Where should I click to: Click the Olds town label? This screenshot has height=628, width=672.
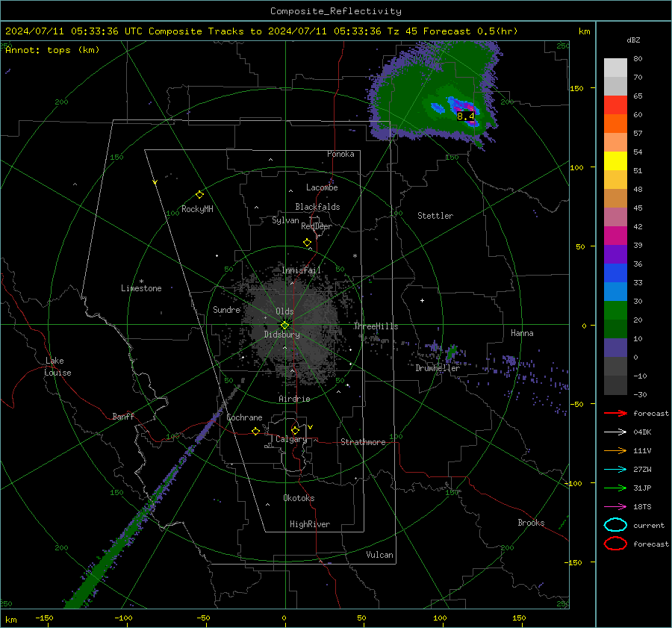click(284, 311)
